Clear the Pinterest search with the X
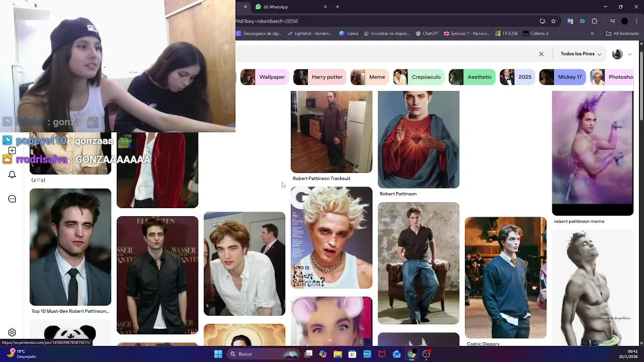 tap(541, 54)
